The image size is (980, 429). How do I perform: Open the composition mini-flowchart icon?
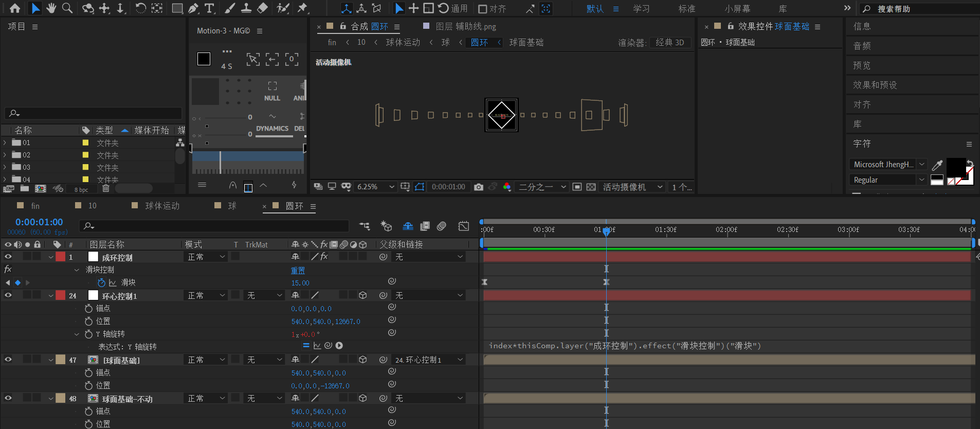tap(365, 226)
